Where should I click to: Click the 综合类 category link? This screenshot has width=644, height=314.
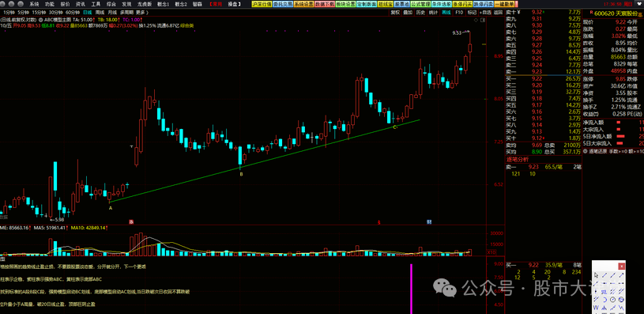click(x=186, y=25)
